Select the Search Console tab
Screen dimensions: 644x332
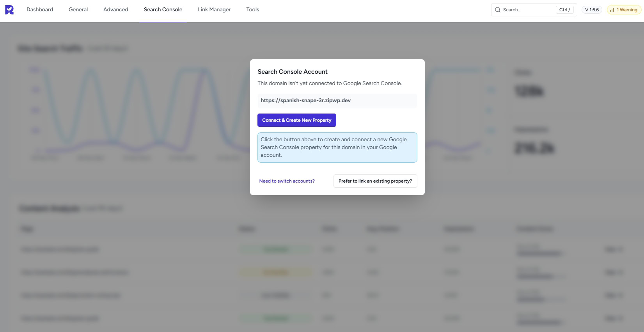[x=163, y=10]
